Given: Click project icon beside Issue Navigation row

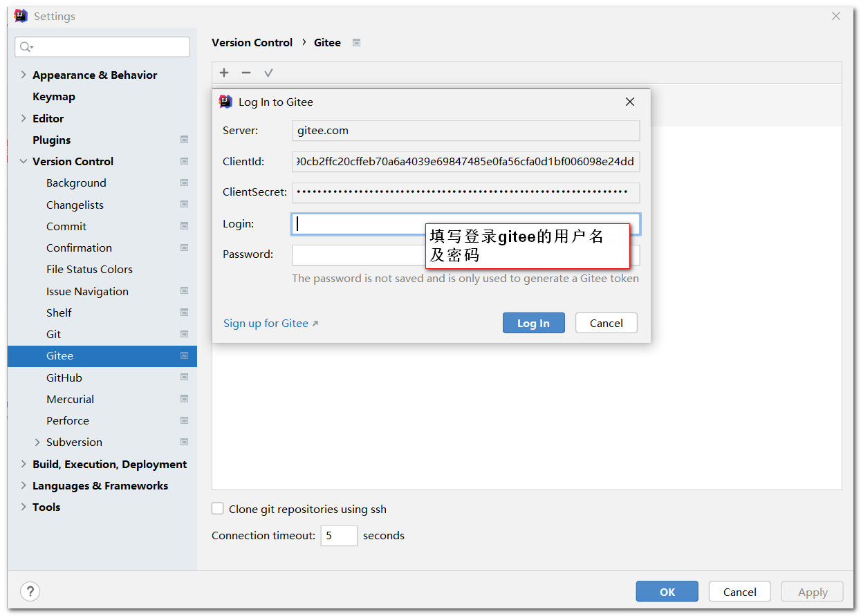Looking at the screenshot, I should [x=184, y=291].
